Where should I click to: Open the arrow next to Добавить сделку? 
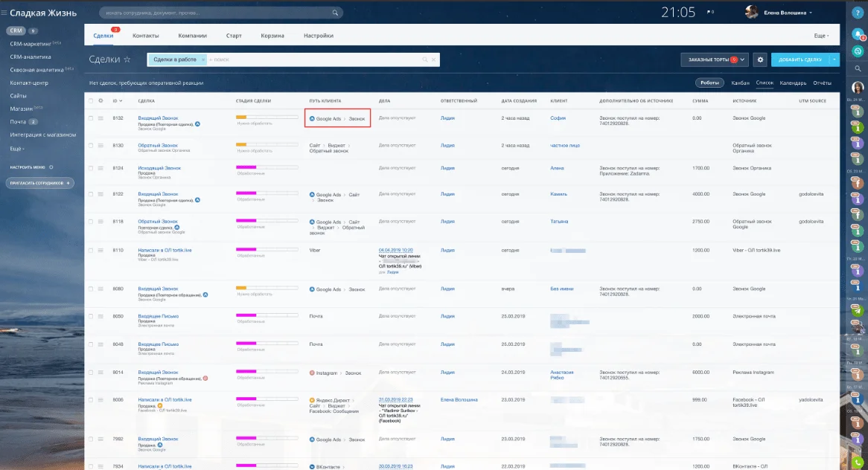tap(835, 59)
